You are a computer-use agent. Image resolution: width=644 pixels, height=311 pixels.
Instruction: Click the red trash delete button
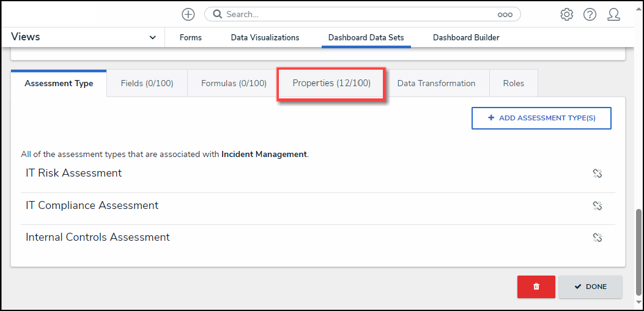(x=536, y=287)
